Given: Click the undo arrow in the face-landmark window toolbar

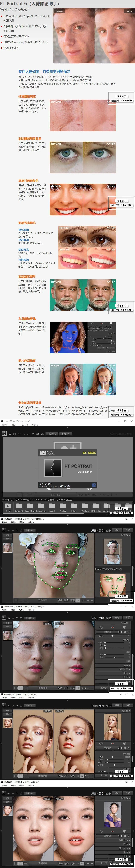Looking at the screenshot, I should [9, 530].
